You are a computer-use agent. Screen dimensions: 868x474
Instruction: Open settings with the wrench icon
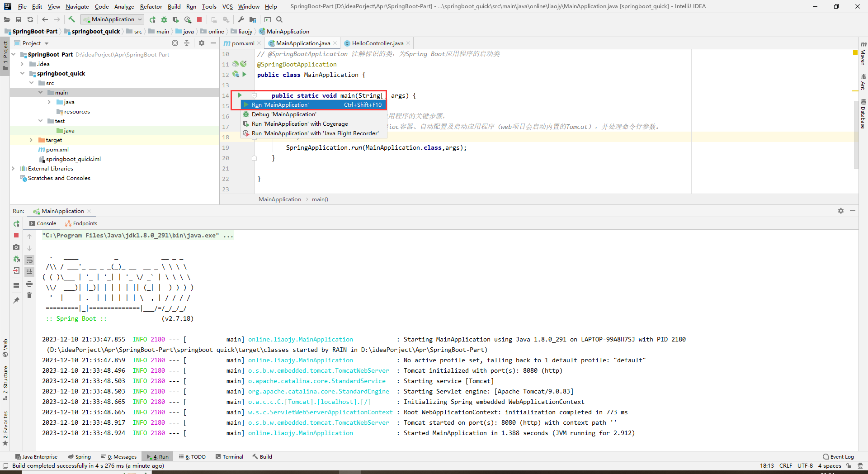(x=241, y=19)
